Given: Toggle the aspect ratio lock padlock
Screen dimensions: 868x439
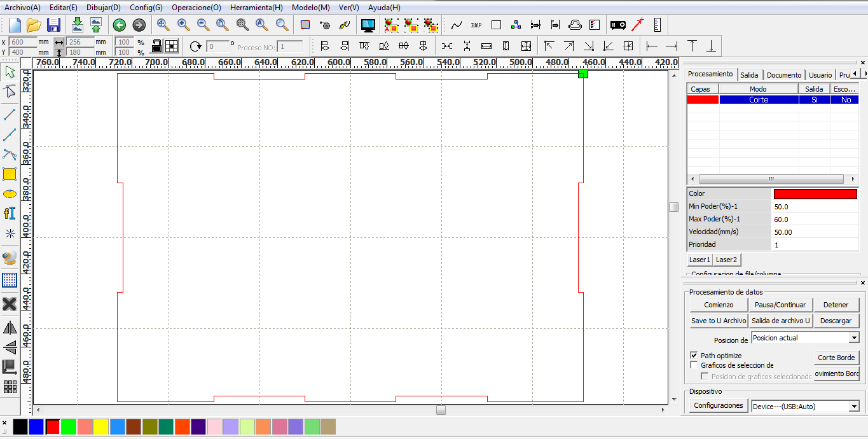Looking at the screenshot, I should click(x=156, y=46).
